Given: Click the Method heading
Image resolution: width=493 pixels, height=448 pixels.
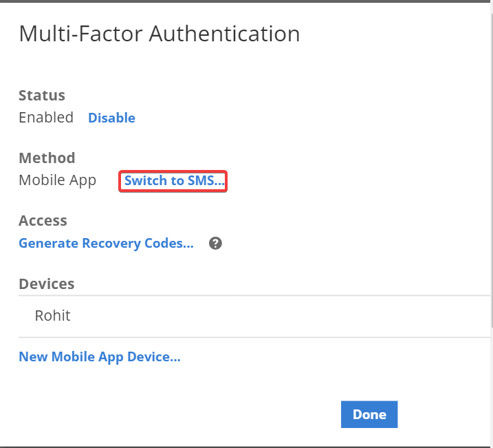Looking at the screenshot, I should (47, 158).
